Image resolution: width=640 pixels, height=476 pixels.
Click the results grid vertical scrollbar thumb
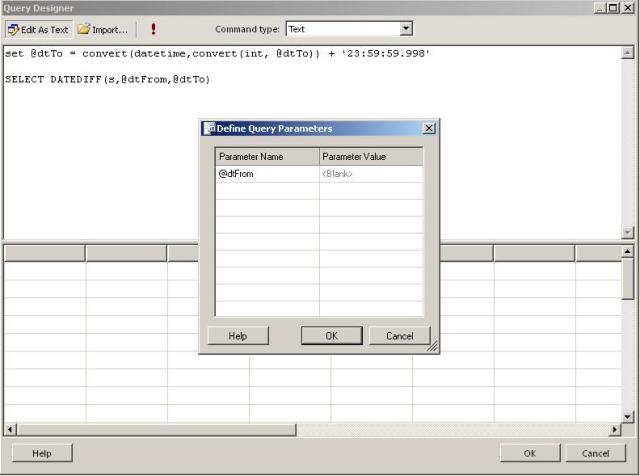coord(627,278)
